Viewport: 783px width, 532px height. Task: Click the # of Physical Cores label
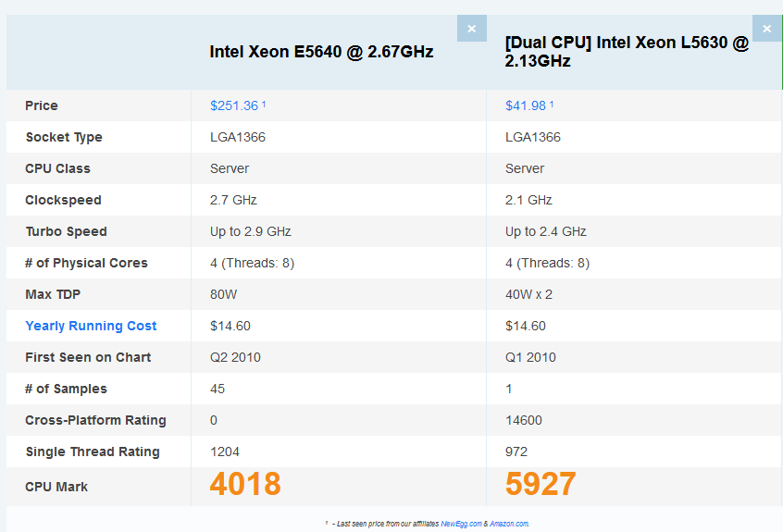(x=86, y=263)
